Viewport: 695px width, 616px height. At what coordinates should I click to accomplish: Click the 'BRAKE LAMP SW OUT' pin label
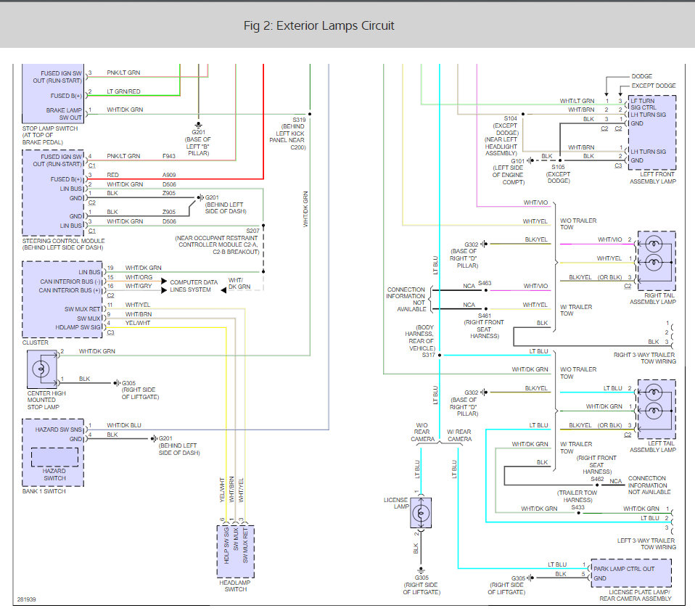pyautogui.click(x=64, y=114)
